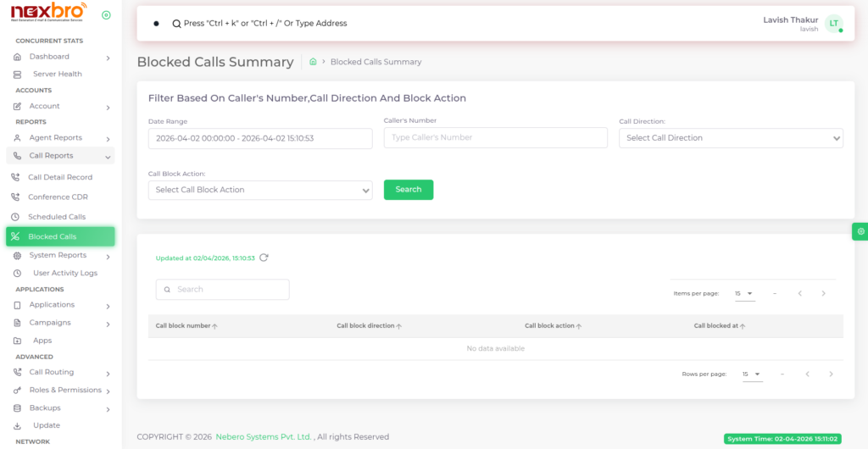The width and height of the screenshot is (868, 449).
Task: Click the refresh icon beside Updated timestamp
Action: pyautogui.click(x=264, y=258)
